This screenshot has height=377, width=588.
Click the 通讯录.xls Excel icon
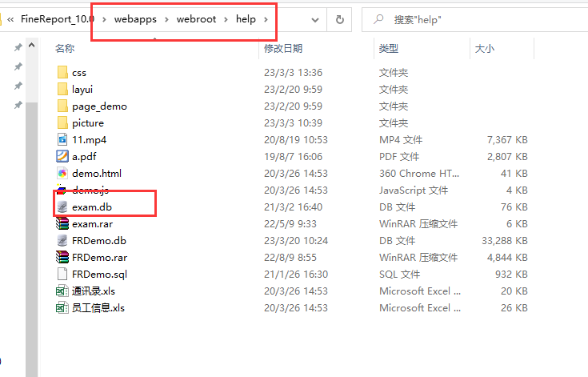pos(62,291)
